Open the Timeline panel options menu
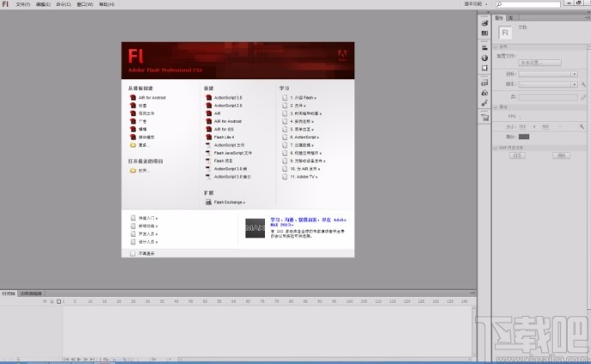The image size is (591, 364). coord(472,293)
